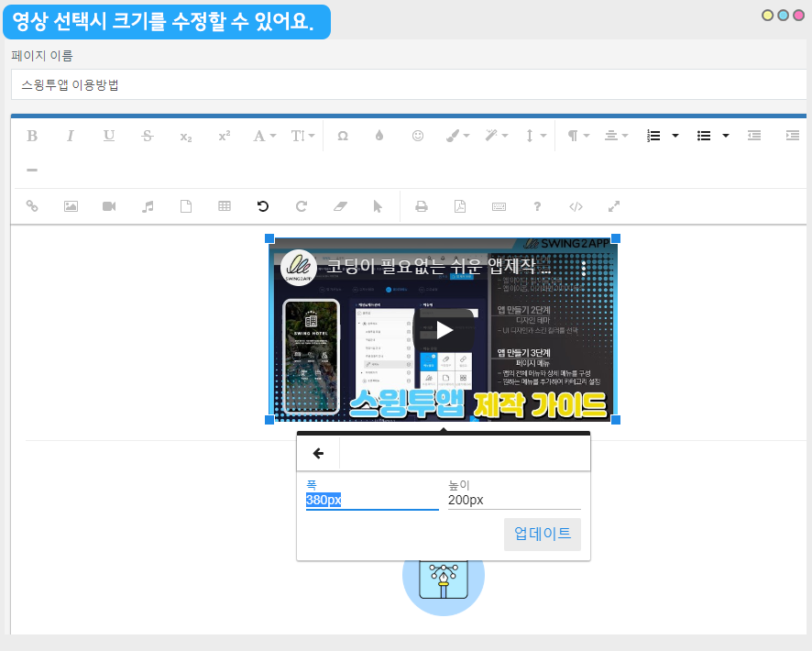The width and height of the screenshot is (812, 651).
Task: Toggle bold formatting
Action: (x=32, y=136)
